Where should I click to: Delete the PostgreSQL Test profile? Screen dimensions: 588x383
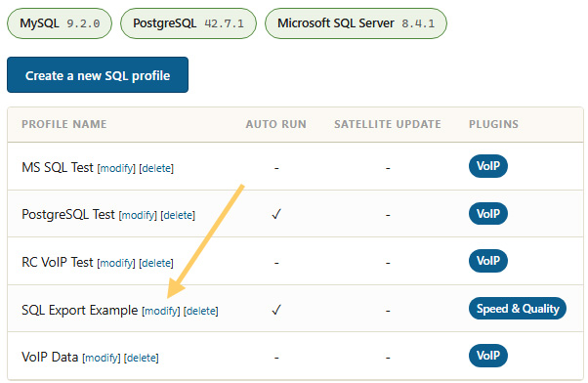(x=178, y=215)
